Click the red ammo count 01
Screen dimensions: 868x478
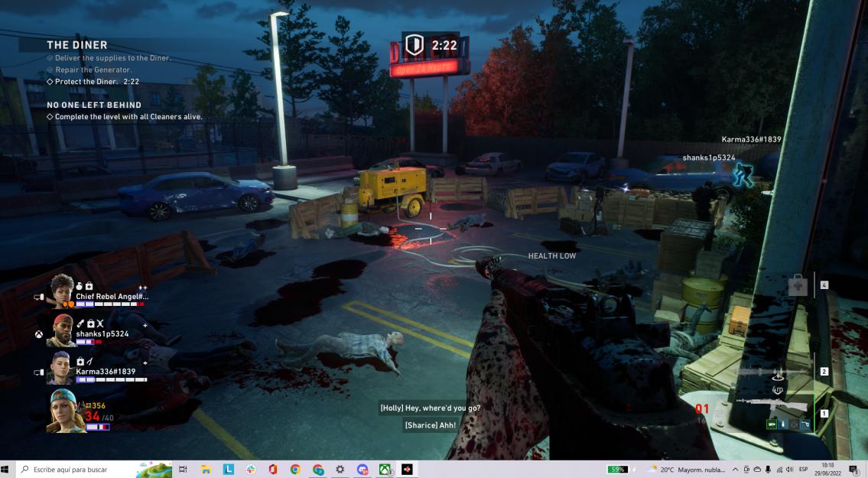point(702,408)
